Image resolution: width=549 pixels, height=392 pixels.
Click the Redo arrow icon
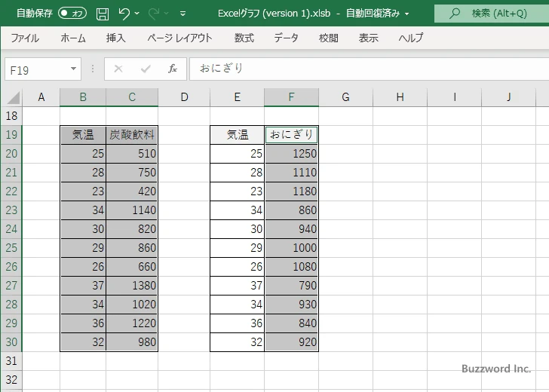tap(153, 14)
